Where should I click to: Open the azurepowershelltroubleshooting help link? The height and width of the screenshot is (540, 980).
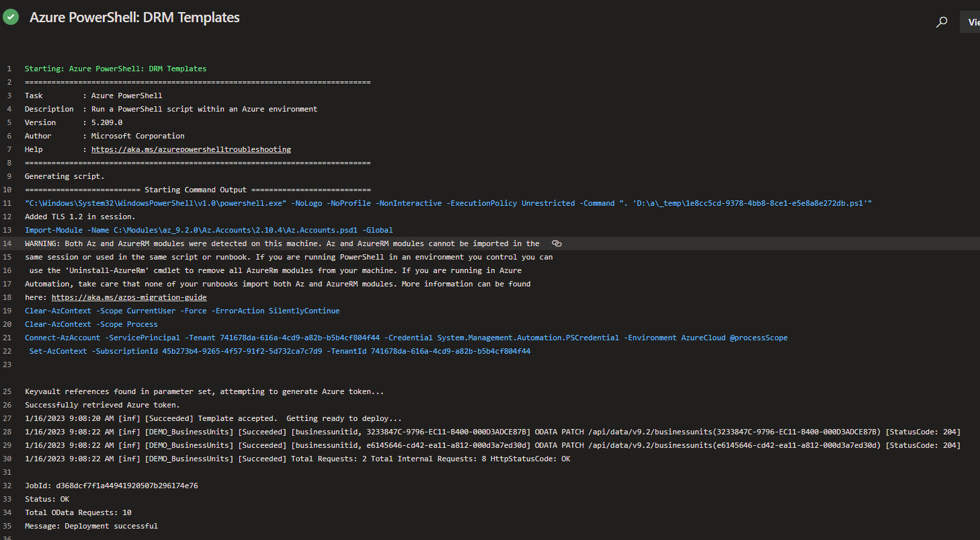coord(191,149)
